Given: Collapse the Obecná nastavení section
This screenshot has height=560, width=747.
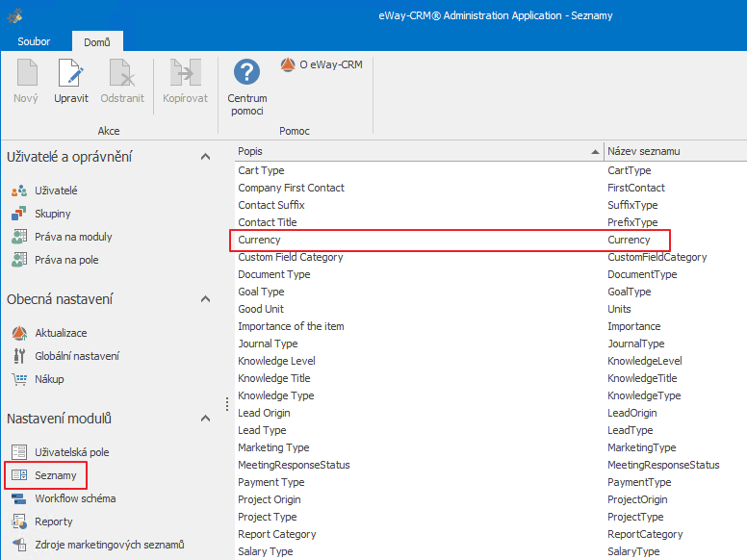Looking at the screenshot, I should tap(205, 299).
